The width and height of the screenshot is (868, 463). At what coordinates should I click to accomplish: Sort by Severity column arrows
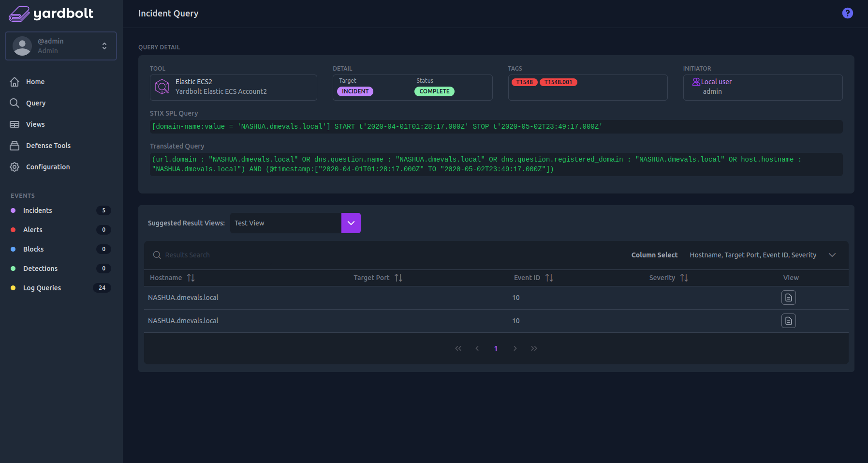(x=684, y=278)
